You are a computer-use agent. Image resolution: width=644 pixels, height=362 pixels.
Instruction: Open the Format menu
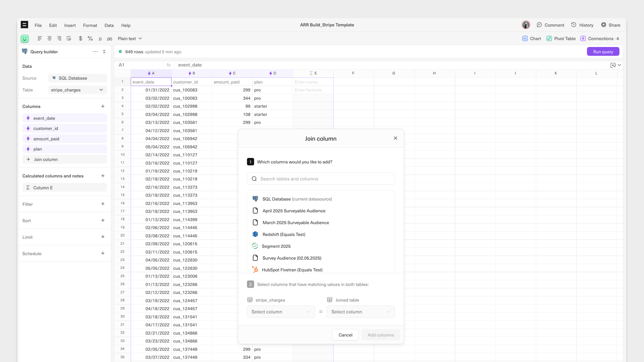[x=90, y=25]
